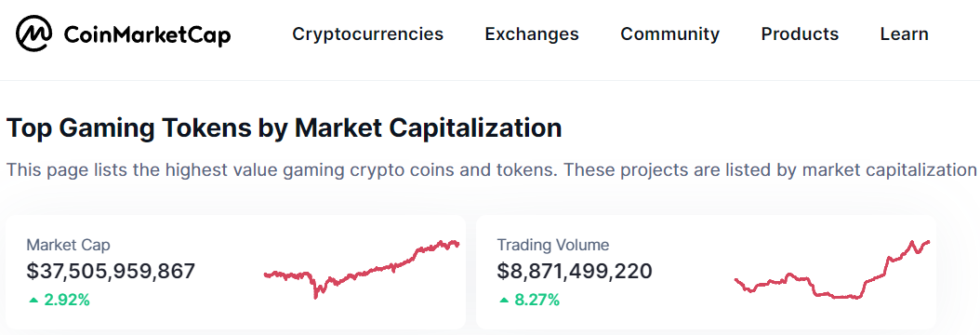The width and height of the screenshot is (980, 335).
Task: Click the CoinMarketCap circular logo icon
Action: (33, 33)
